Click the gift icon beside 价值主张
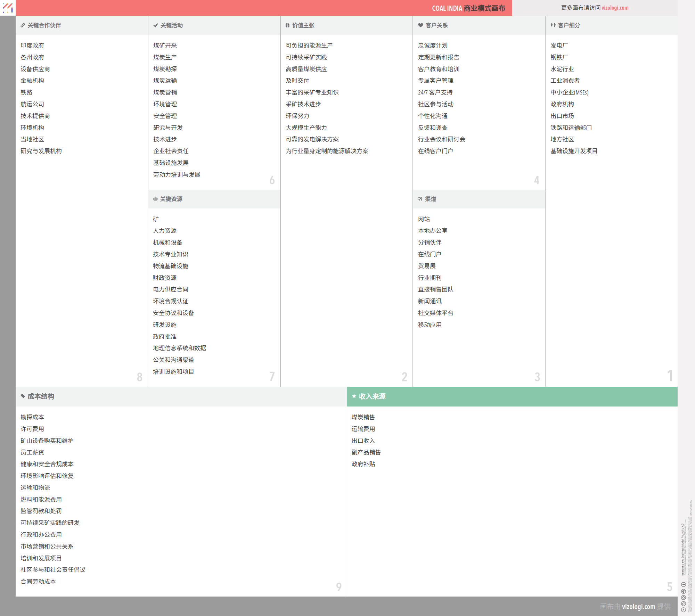Viewport: 695px width, 616px height. tap(287, 25)
